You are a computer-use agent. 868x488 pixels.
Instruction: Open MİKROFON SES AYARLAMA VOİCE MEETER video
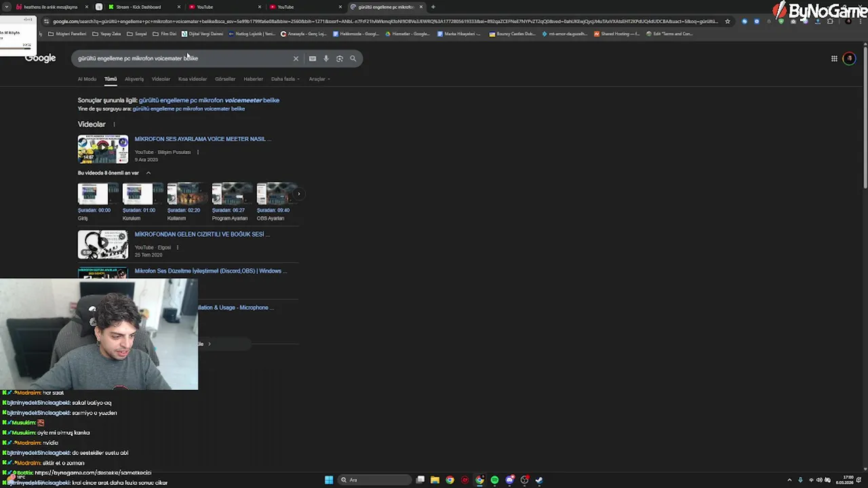(x=203, y=139)
